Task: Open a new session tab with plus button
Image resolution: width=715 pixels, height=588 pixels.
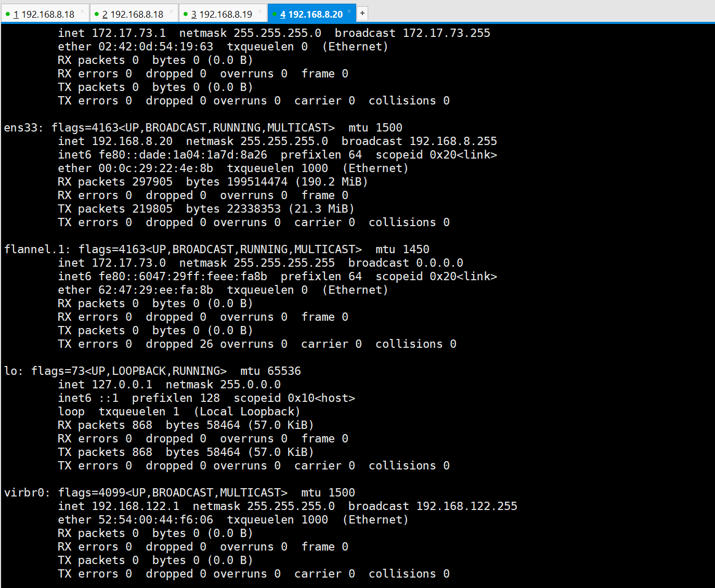Action: pyautogui.click(x=362, y=13)
